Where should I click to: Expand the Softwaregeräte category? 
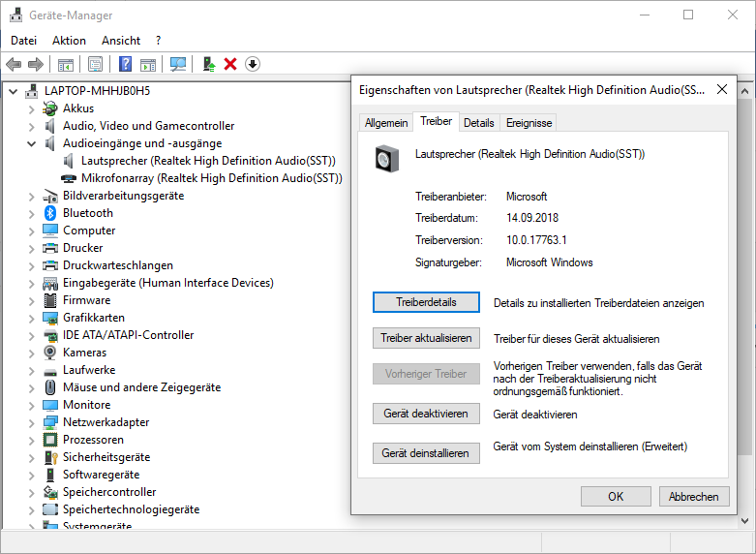32,476
